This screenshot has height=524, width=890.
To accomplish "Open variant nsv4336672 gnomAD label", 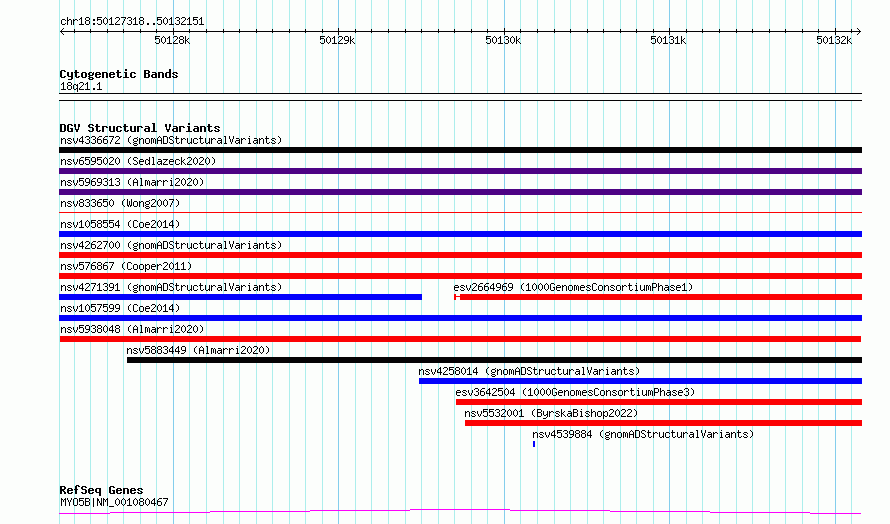I will pos(171,140).
